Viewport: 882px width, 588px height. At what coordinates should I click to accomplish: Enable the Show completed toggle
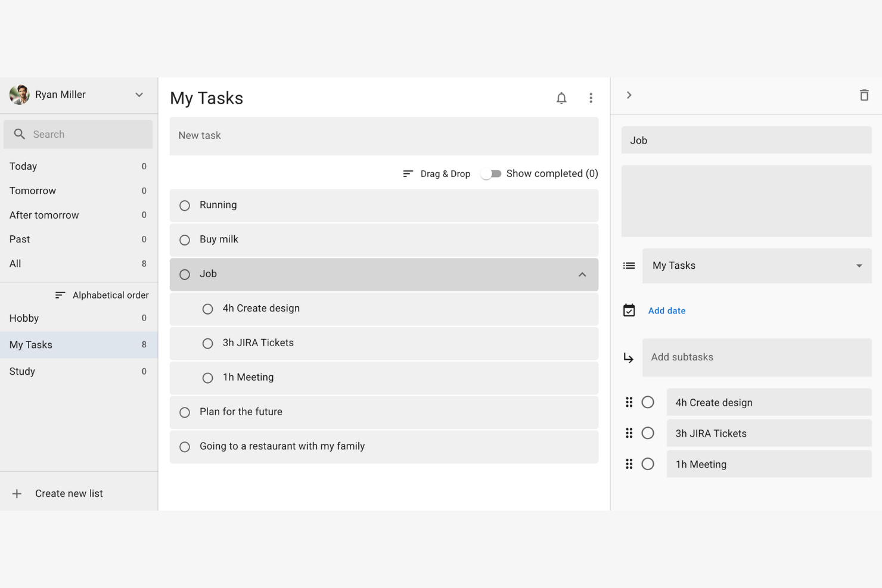(490, 173)
